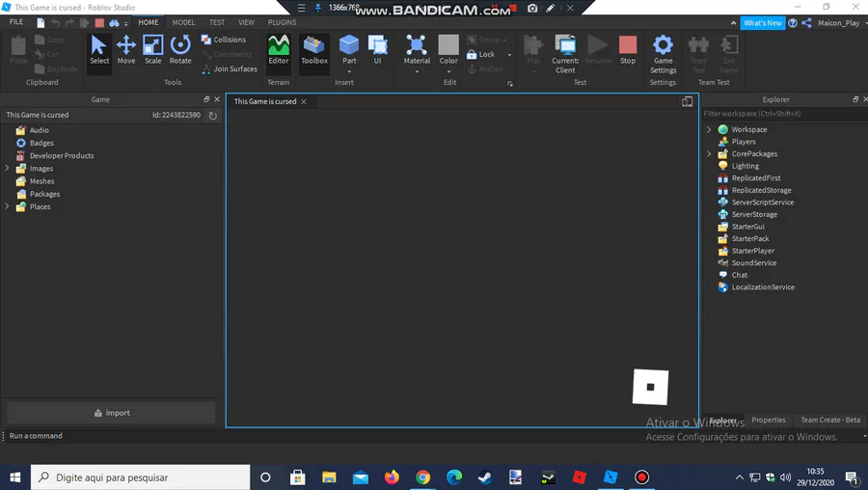The height and width of the screenshot is (490, 868).
Task: Click the Windows taskbar search box
Action: (x=140, y=477)
